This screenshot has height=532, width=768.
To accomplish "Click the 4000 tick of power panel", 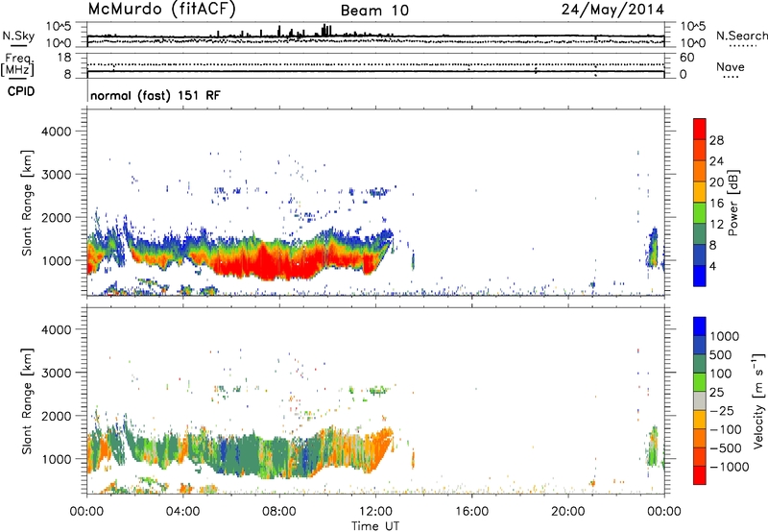I will [57, 132].
